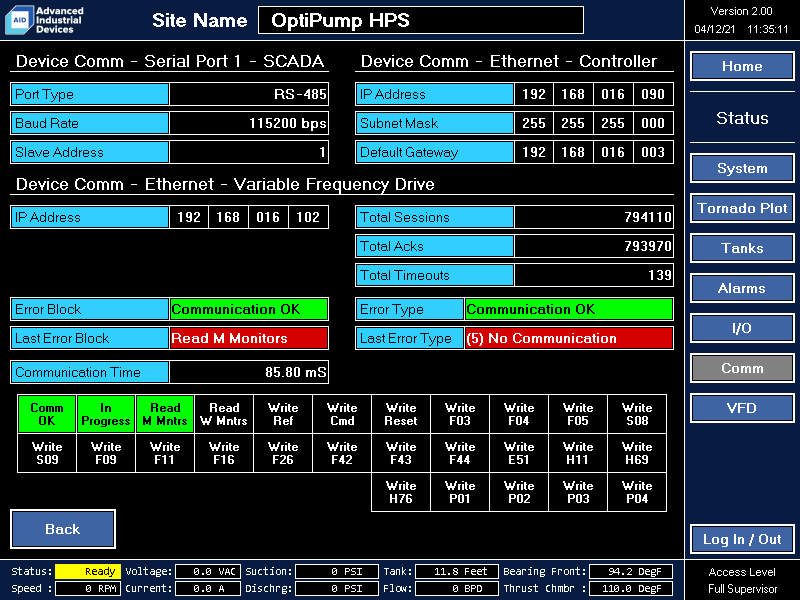Click the Write H11 status cell
Image resolution: width=800 pixels, height=600 pixels.
pyautogui.click(x=578, y=453)
